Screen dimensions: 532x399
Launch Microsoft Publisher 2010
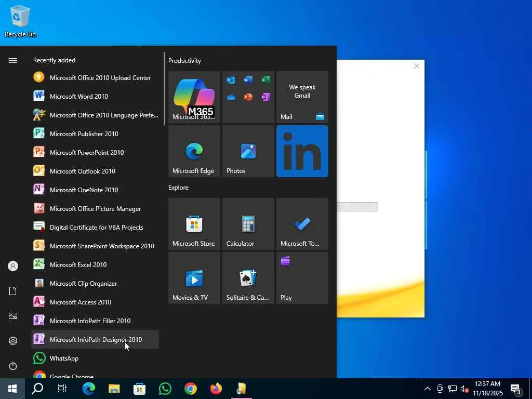pos(95,134)
